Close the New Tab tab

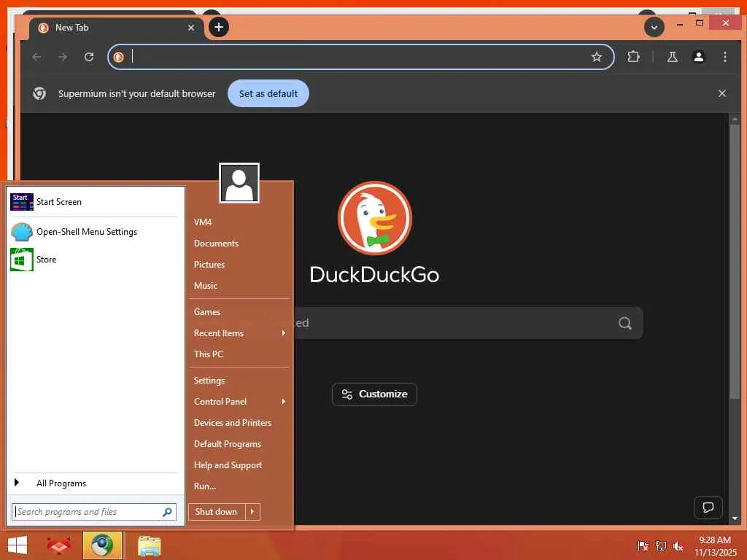[191, 28]
